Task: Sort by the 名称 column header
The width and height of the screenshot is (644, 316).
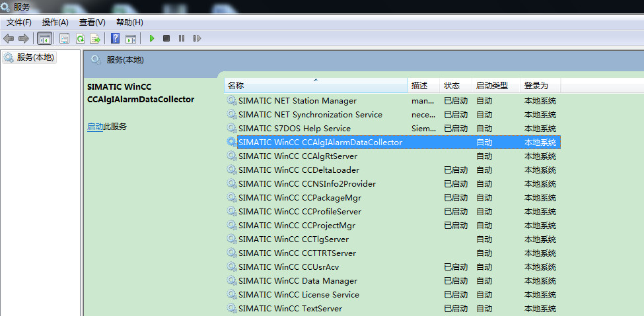Action: point(316,86)
